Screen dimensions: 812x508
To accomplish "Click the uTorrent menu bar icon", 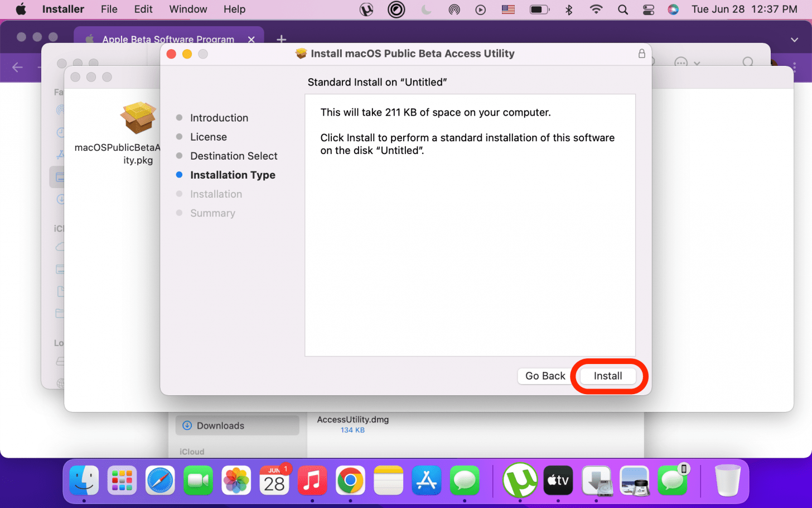I will (x=366, y=9).
